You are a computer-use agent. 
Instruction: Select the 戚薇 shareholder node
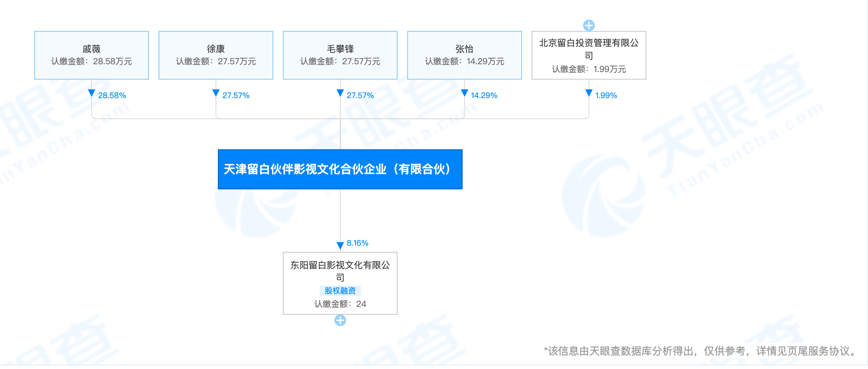tap(92, 55)
